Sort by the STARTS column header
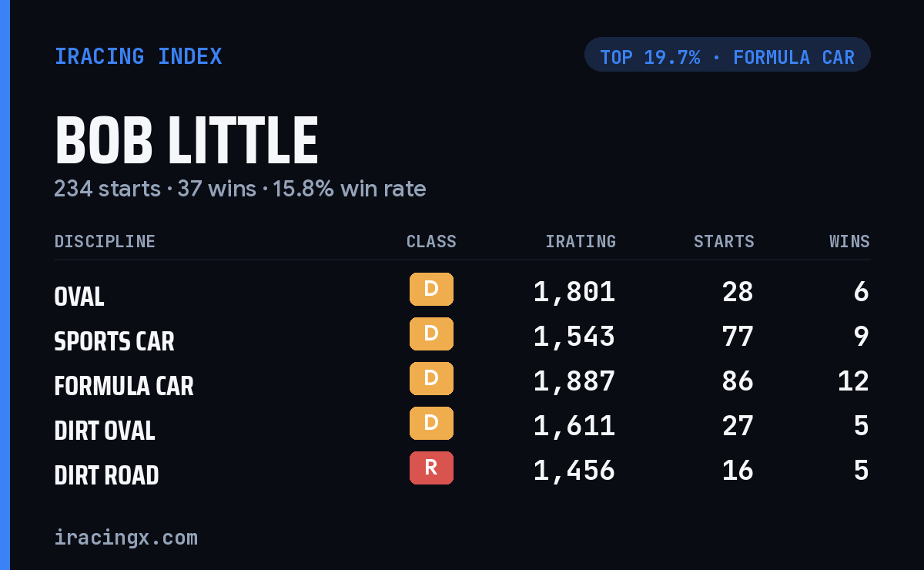Image resolution: width=924 pixels, height=570 pixels. click(724, 242)
